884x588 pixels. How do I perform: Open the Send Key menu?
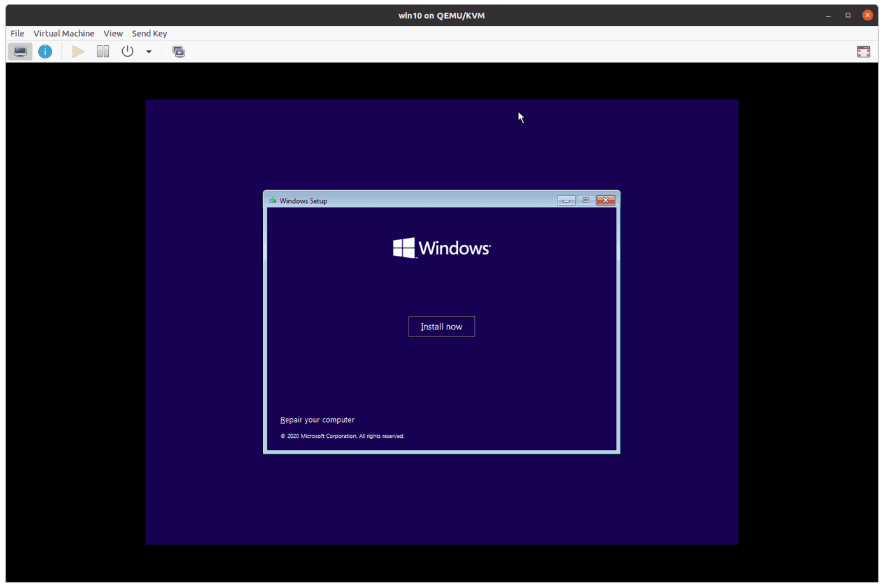click(x=150, y=33)
